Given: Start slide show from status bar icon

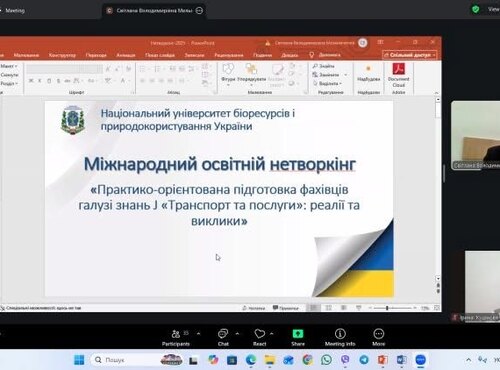Looking at the screenshot, I should pyautogui.click(x=358, y=308).
